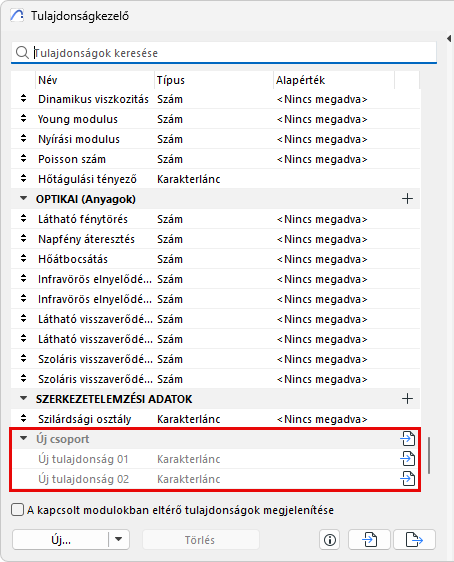Click reorder handle of Dinamikus viszkozitás
The image size is (454, 562).
(23, 99)
